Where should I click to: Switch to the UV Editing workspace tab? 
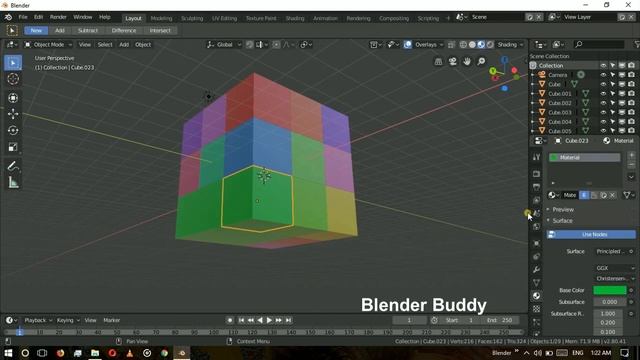(x=224, y=18)
